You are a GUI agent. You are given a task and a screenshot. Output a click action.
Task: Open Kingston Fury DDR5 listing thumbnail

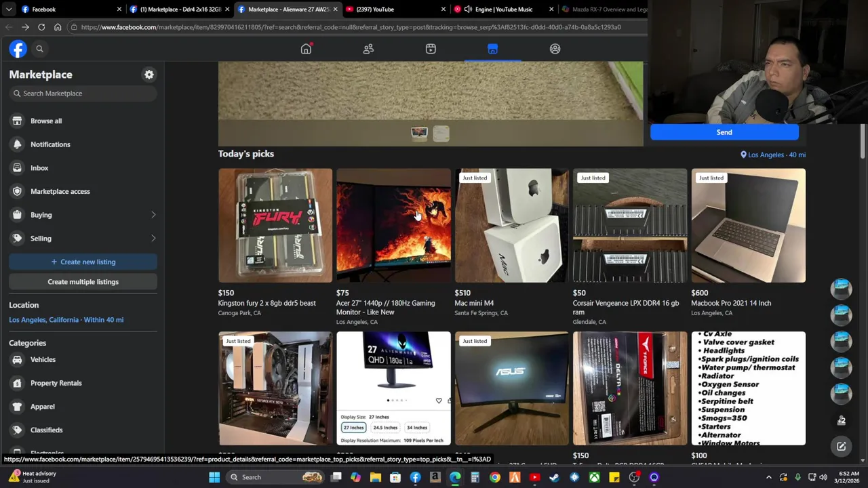pyautogui.click(x=275, y=226)
